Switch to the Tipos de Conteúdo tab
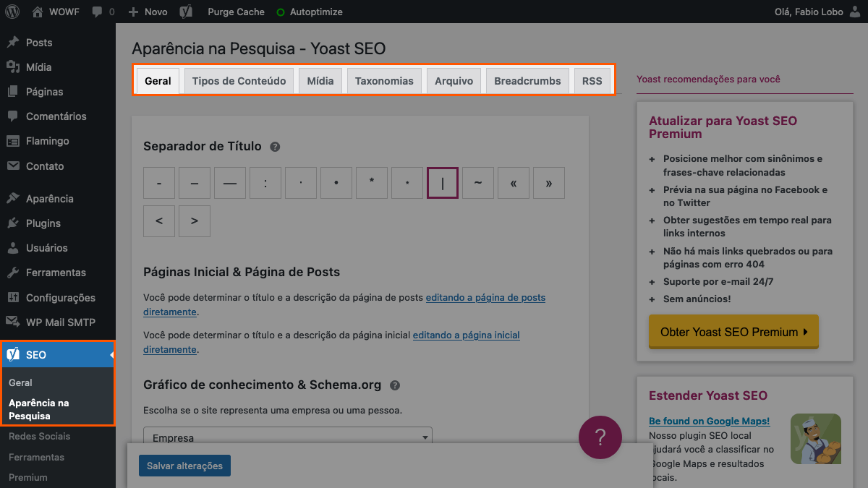The image size is (868, 488). tap(239, 81)
